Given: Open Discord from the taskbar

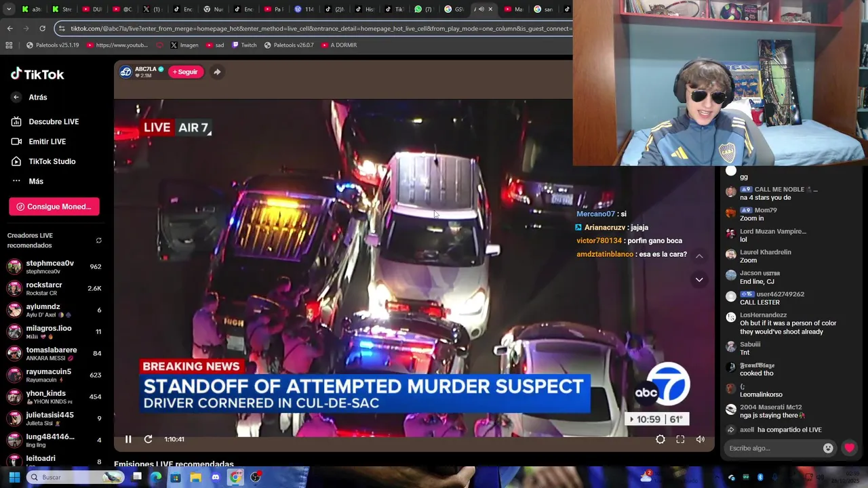Looking at the screenshot, I should tap(215, 477).
